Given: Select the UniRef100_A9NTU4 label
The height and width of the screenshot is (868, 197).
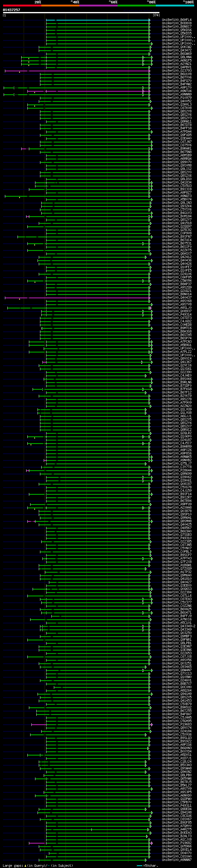Looking at the screenshot, I should [176, 91].
